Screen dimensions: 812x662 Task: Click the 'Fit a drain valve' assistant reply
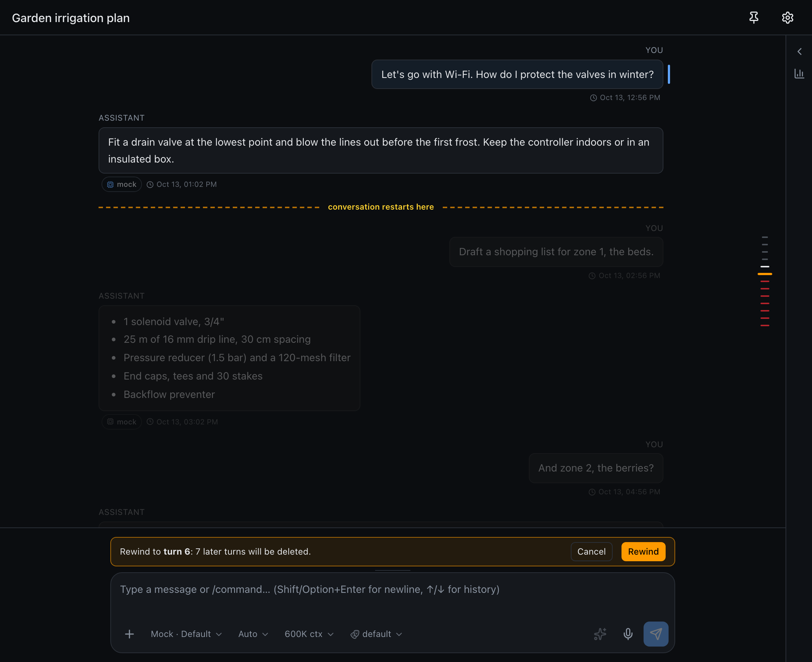coord(381,150)
